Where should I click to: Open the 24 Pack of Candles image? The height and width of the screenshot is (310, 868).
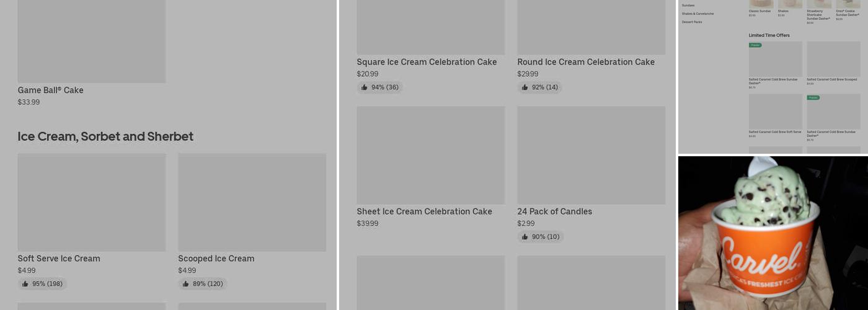(591, 155)
